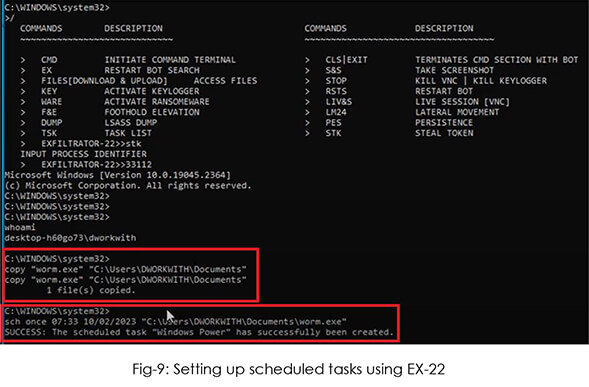This screenshot has height=387, width=589.
Task: Click right column COMMANDS header
Action: point(325,29)
